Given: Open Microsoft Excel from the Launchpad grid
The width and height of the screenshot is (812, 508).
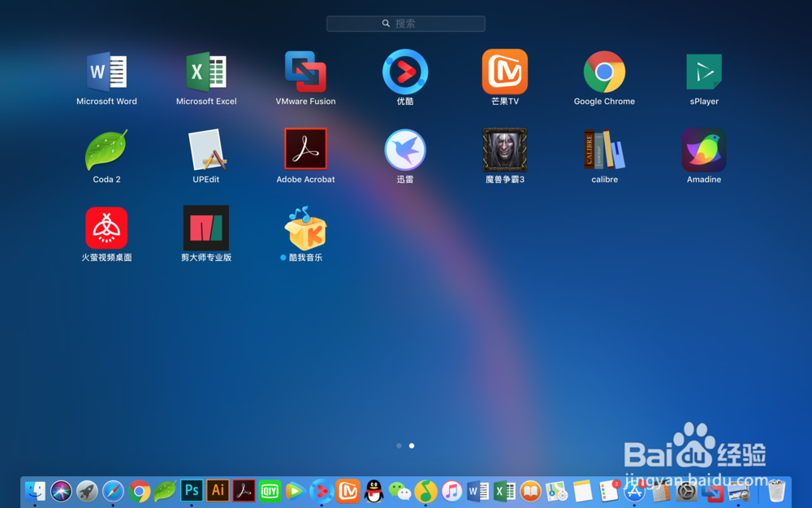Looking at the screenshot, I should 206,72.
